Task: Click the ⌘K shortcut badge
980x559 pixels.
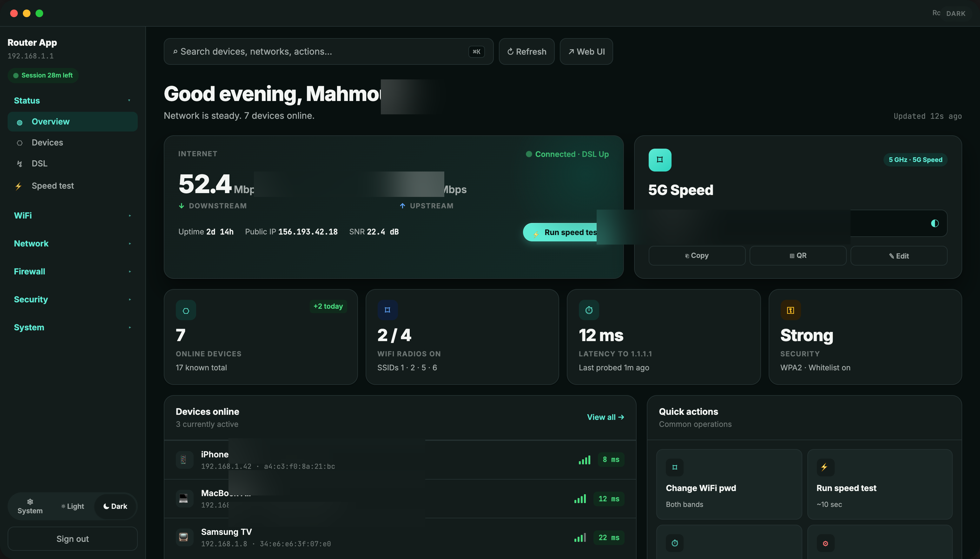Action: click(x=476, y=52)
